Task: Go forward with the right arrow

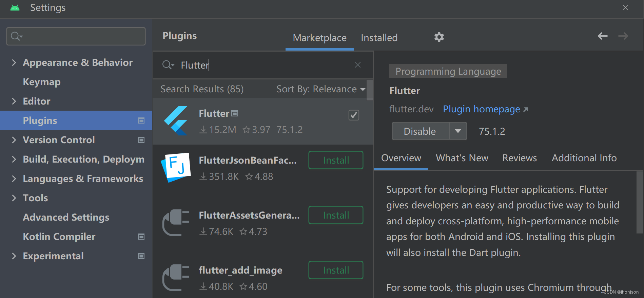Action: pyautogui.click(x=623, y=36)
